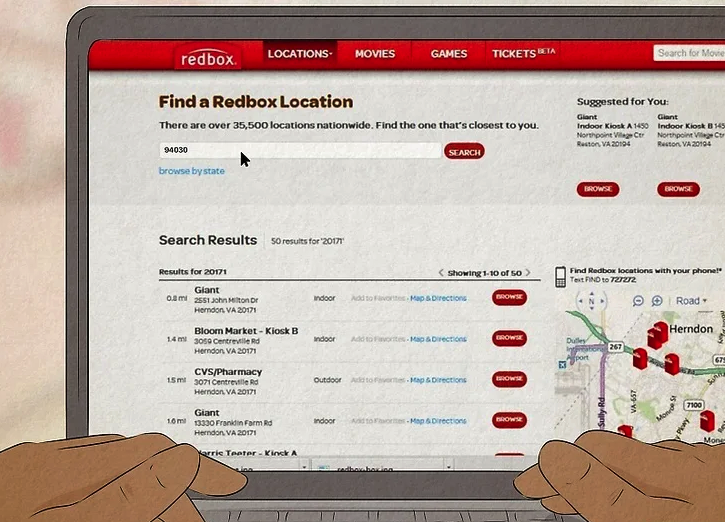Click the Outdoor label in the CVS row

click(x=327, y=380)
